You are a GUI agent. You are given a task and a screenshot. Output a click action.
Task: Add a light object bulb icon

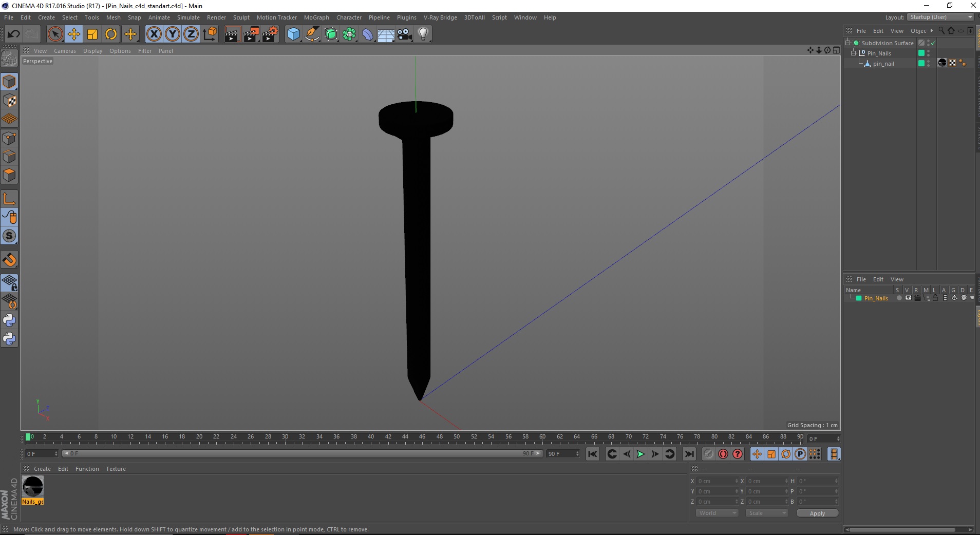click(x=423, y=34)
